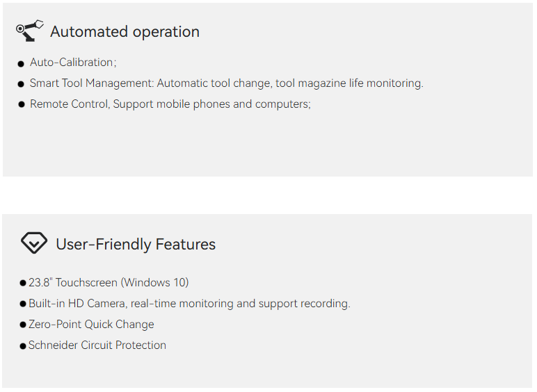Click the bullet dot before Auto-Calibration
The height and width of the screenshot is (392, 537).
click(22, 64)
